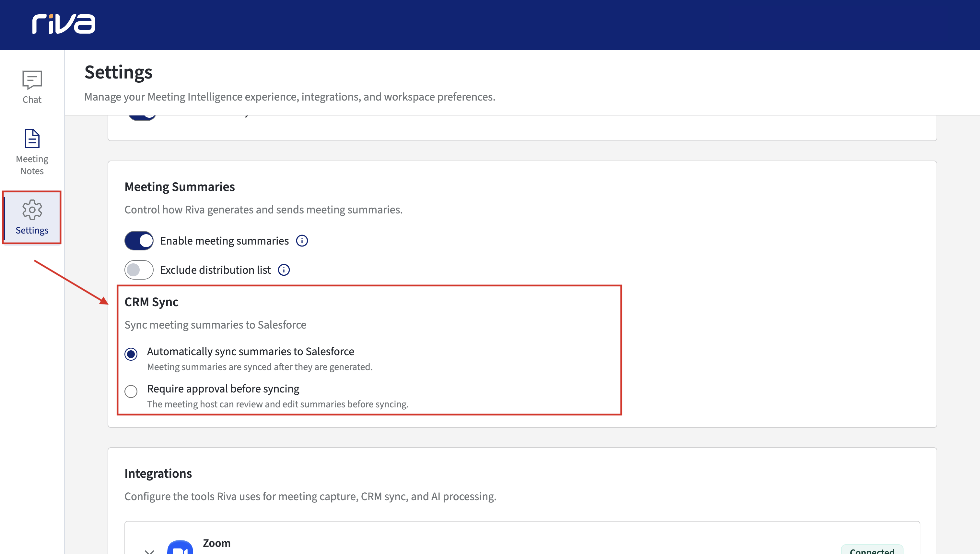Screen dimensions: 980x554
Task: Open Meeting Notes from the sidebar
Action: [x=32, y=151]
